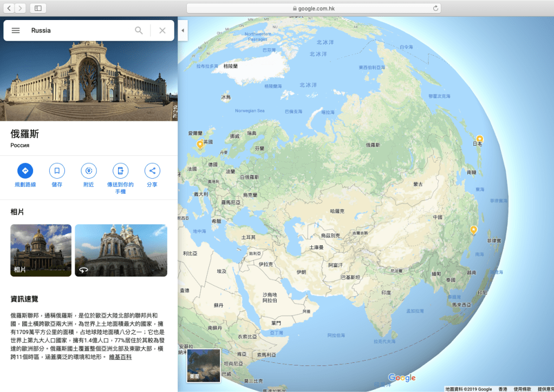Open the cathedral photos thumbnail
Image resolution: width=554 pixels, height=392 pixels.
coord(41,250)
